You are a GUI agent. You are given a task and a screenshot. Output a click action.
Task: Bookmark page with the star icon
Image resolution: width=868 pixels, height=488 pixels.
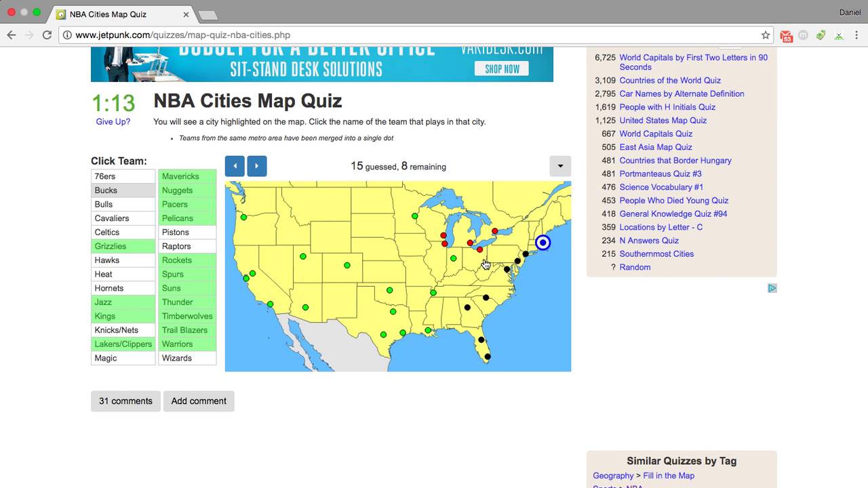tap(766, 35)
